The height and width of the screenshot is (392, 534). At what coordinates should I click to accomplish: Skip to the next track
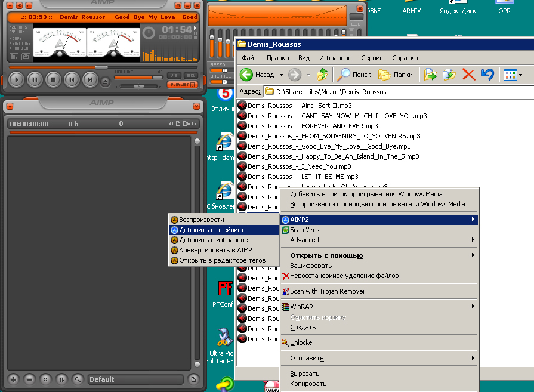click(x=90, y=79)
